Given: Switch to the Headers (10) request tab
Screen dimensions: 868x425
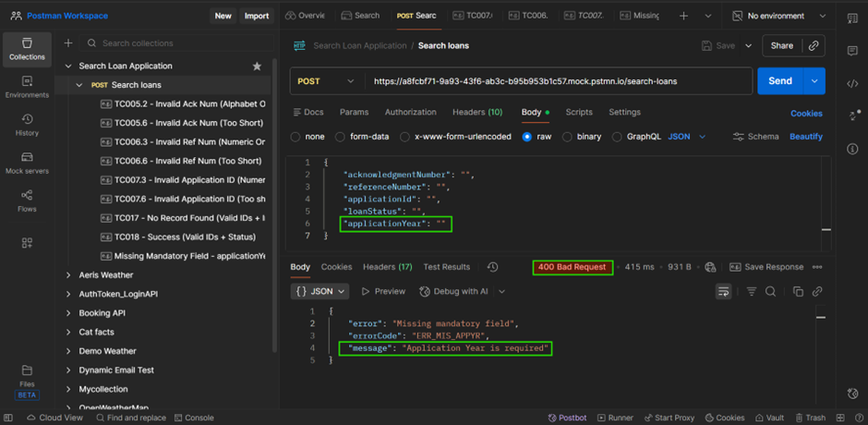Looking at the screenshot, I should click(x=477, y=113).
